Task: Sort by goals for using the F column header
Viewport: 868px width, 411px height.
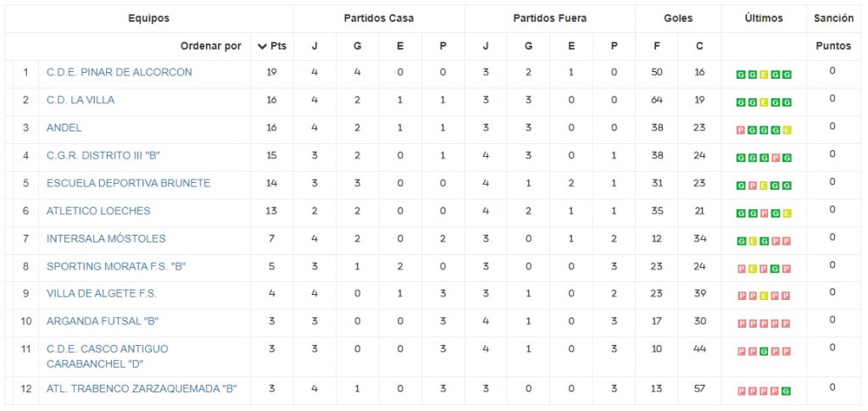Action: (x=656, y=46)
